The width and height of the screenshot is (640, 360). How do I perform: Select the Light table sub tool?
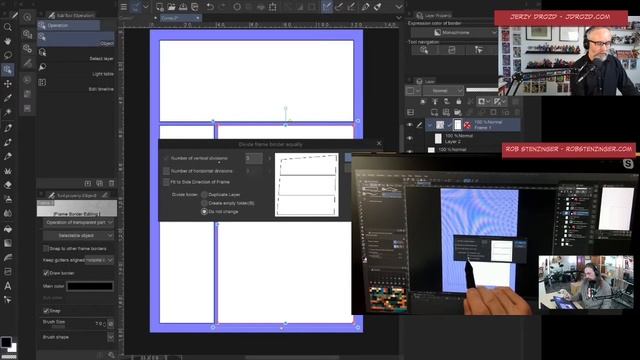point(76,70)
